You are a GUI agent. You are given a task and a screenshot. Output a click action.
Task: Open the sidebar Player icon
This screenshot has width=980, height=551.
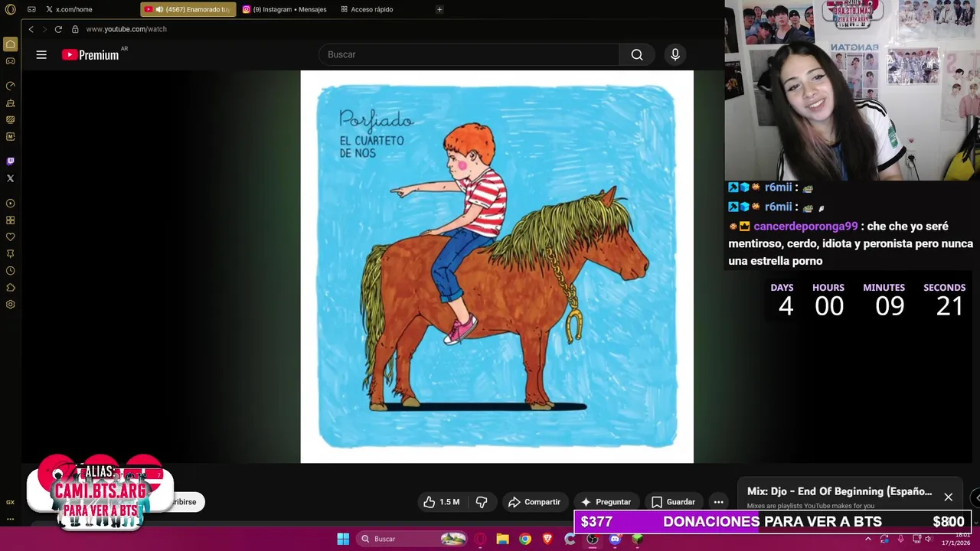click(10, 204)
